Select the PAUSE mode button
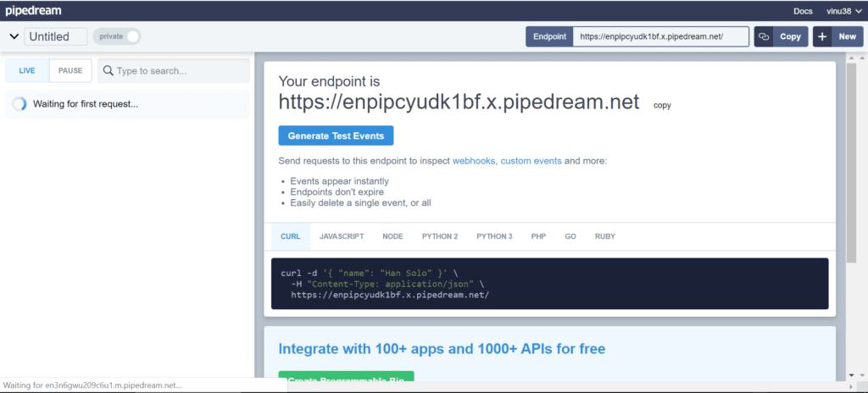 click(x=70, y=71)
